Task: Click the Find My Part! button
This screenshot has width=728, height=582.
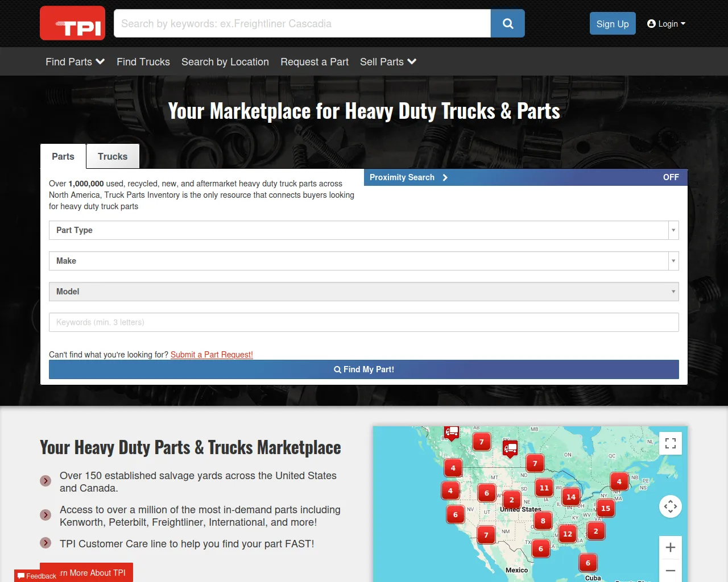Action: coord(364,369)
